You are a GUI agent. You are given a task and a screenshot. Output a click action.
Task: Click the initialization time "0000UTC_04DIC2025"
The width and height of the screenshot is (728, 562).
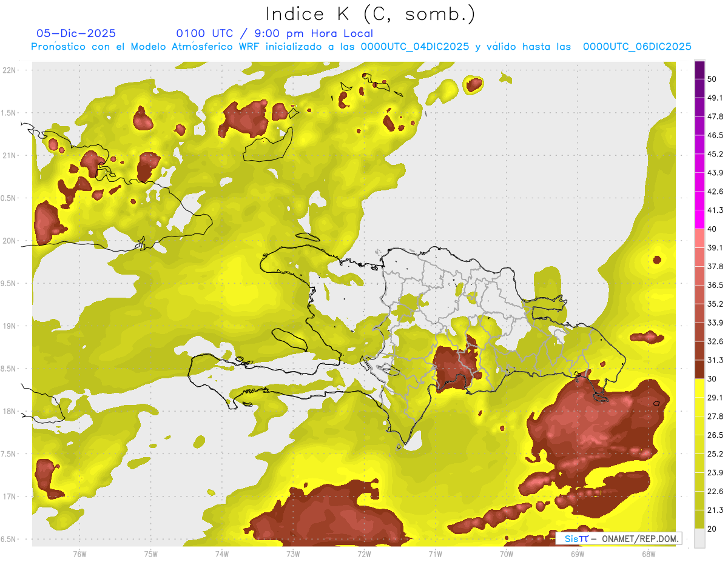pos(414,47)
